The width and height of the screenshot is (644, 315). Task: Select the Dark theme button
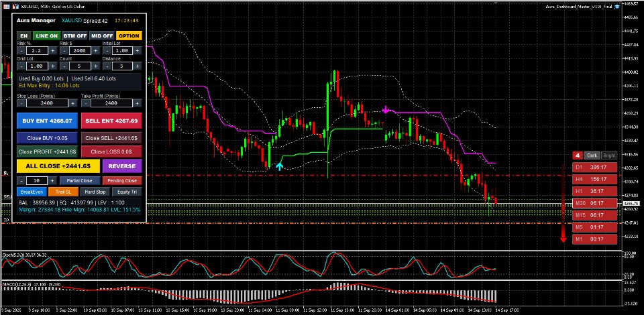[x=592, y=155]
